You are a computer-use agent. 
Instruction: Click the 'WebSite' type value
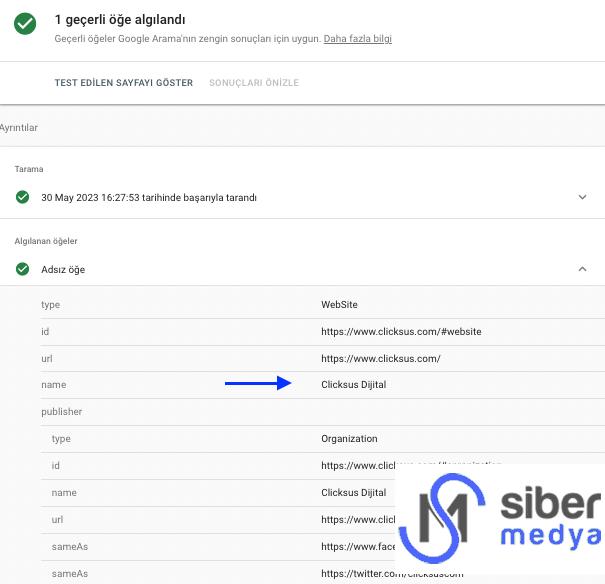[339, 304]
